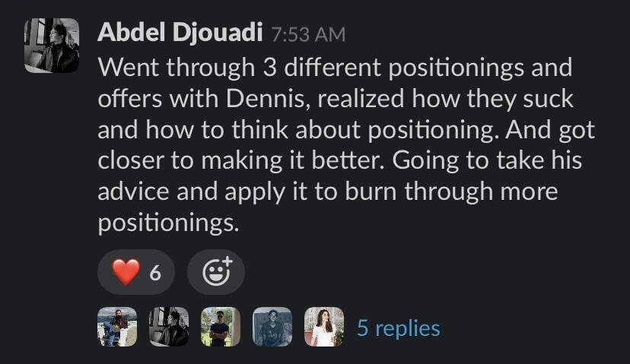The height and width of the screenshot is (364, 630).
Task: Click the red heart emoji reaction
Action: pyautogui.click(x=126, y=272)
